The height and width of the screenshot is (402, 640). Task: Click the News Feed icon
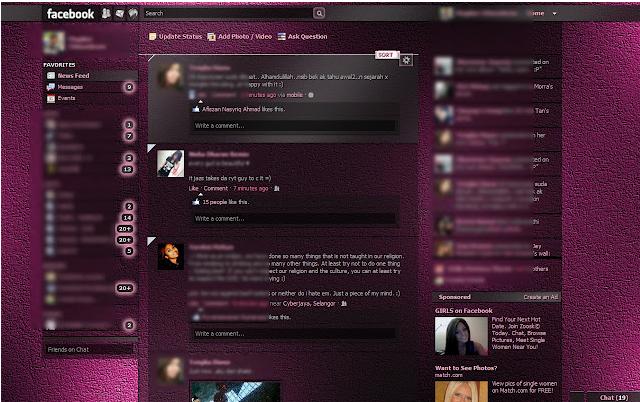(51, 76)
